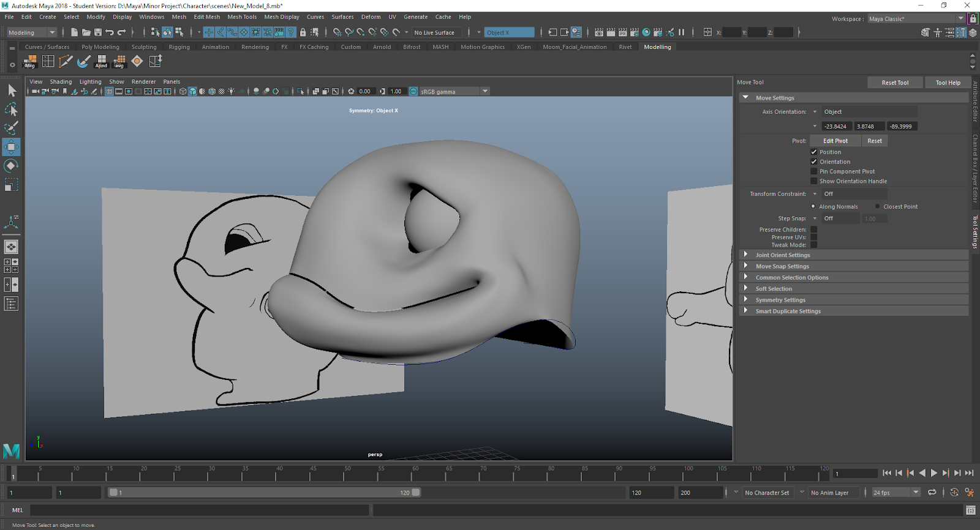Click the Reset Tool button
Viewport: 980px width, 530px height.
[x=895, y=83]
